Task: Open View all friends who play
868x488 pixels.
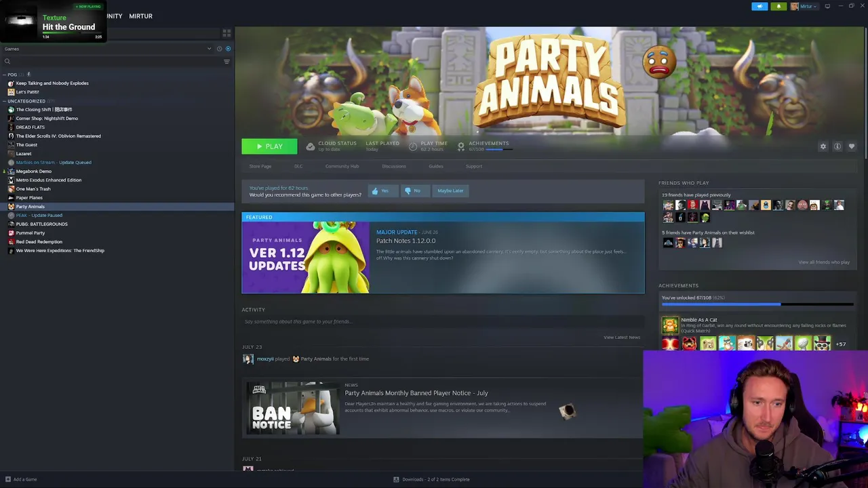Action: pos(824,262)
